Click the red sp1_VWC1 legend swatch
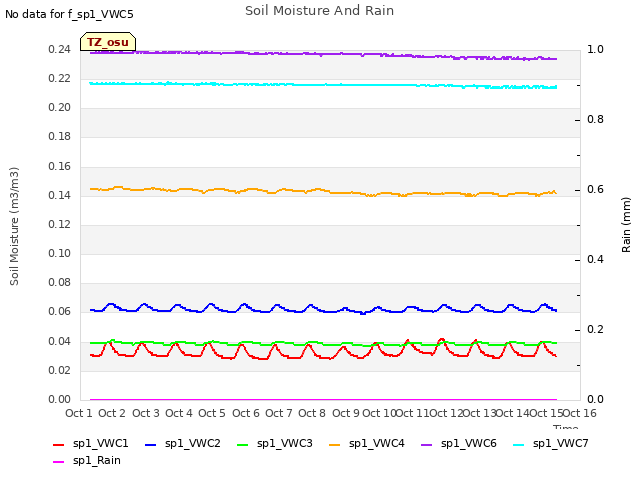 59,444
